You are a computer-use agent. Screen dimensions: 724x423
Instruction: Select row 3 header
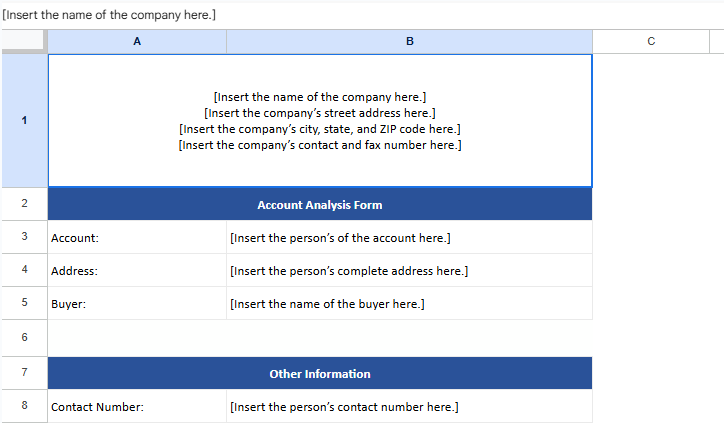click(24, 238)
